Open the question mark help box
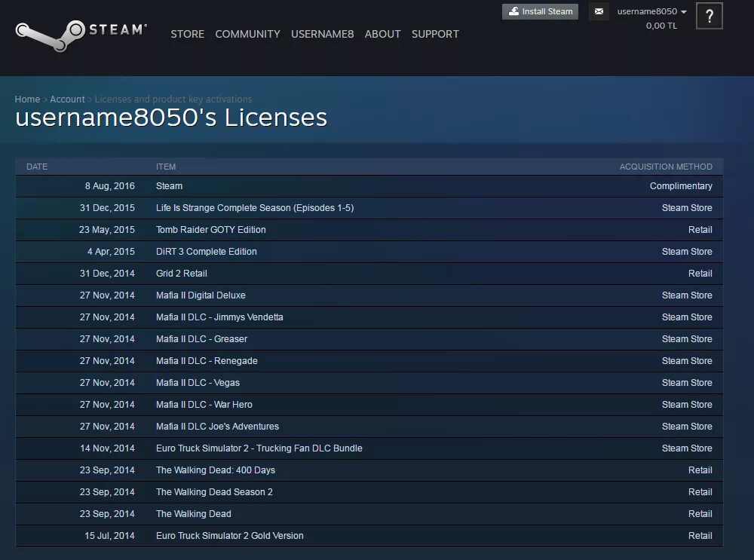This screenshot has height=560, width=754. tap(710, 17)
